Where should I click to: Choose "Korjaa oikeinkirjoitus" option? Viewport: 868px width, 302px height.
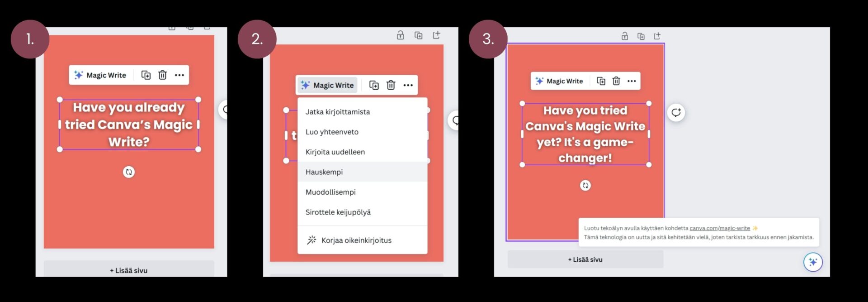click(356, 240)
